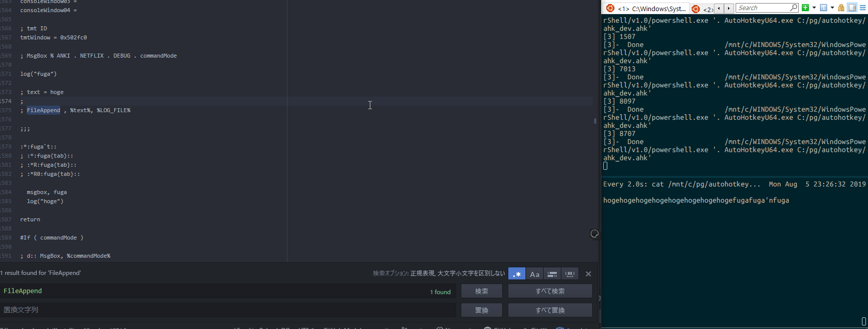This screenshot has height=329, width=868.
Task: Close the find and replace panel
Action: (x=588, y=274)
